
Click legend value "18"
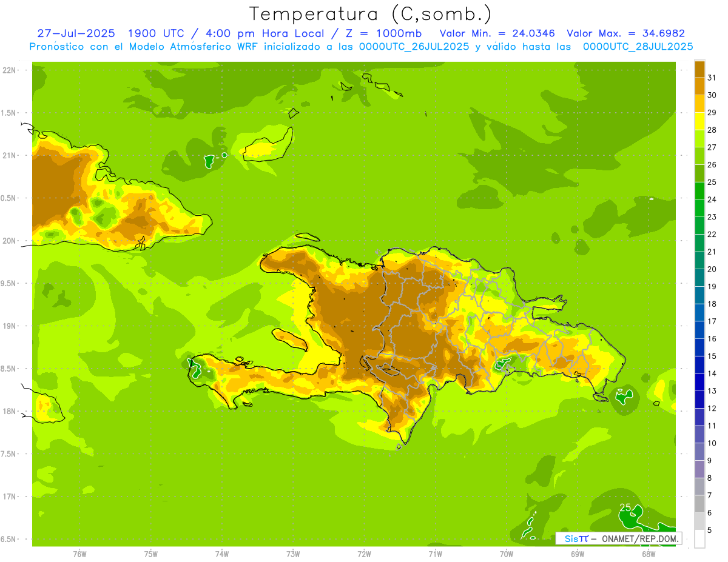tap(712, 304)
